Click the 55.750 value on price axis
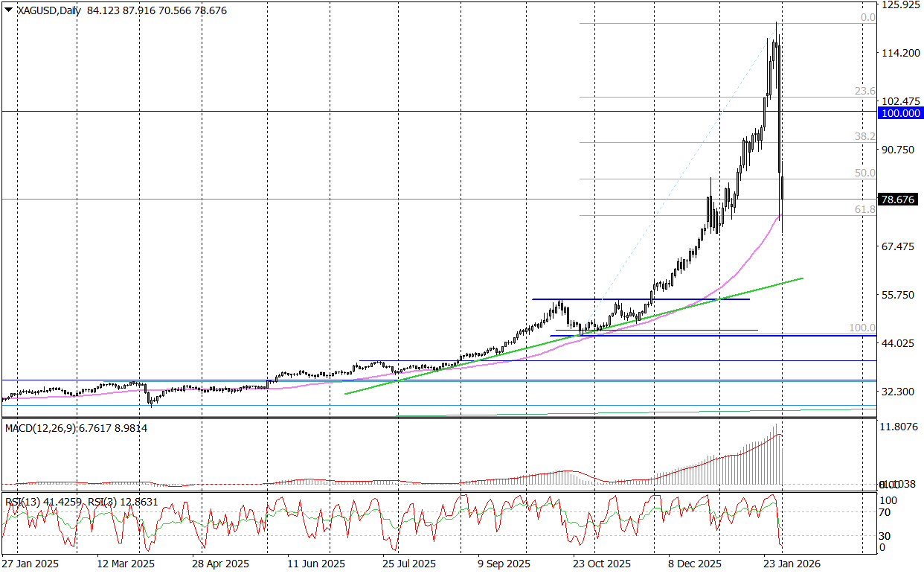This screenshot has width=924, height=574. click(896, 295)
